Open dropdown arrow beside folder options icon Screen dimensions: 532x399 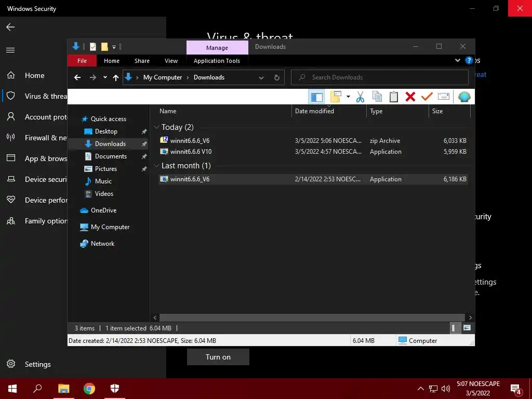pyautogui.click(x=348, y=97)
